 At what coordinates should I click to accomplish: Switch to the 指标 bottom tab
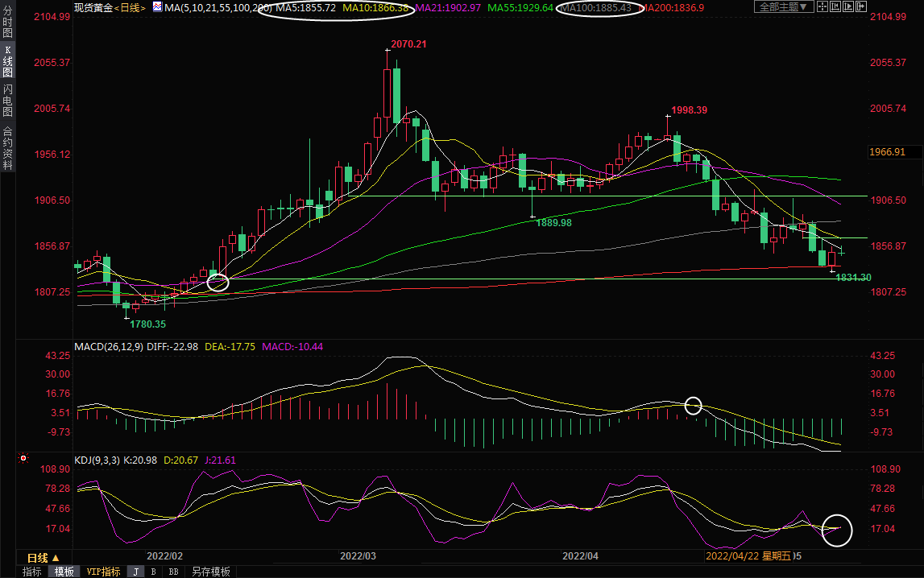32,572
